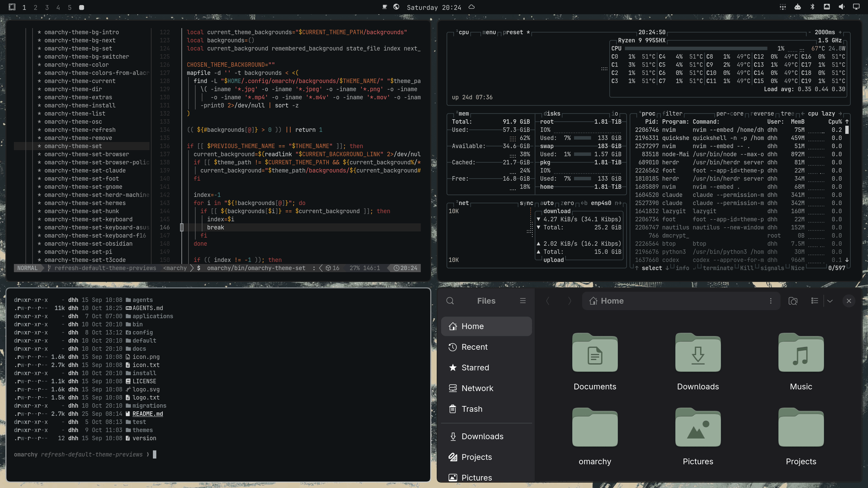
Task: Open Files main hamburger menu
Action: click(x=523, y=301)
